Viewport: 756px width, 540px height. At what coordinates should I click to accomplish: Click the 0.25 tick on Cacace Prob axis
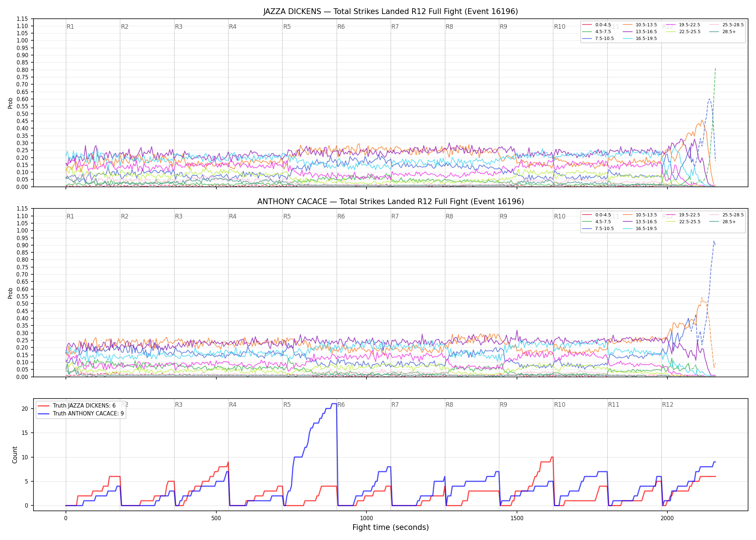(x=22, y=340)
